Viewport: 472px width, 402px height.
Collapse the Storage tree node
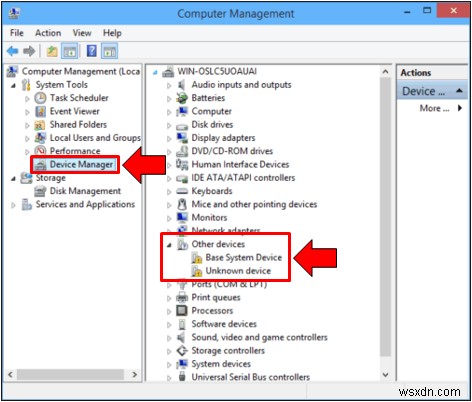[x=13, y=179]
